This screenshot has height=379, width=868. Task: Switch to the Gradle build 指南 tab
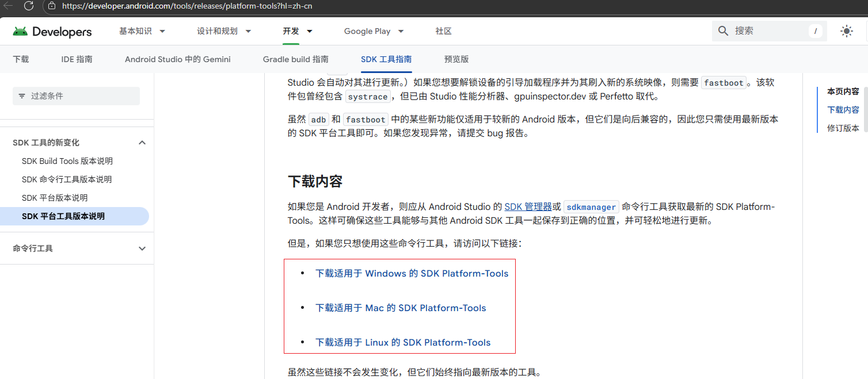[295, 59]
